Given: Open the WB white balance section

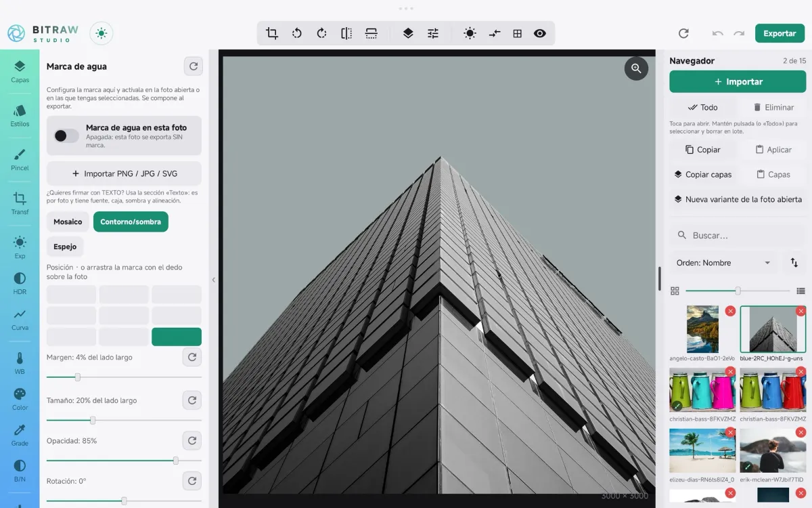Looking at the screenshot, I should coord(20,363).
